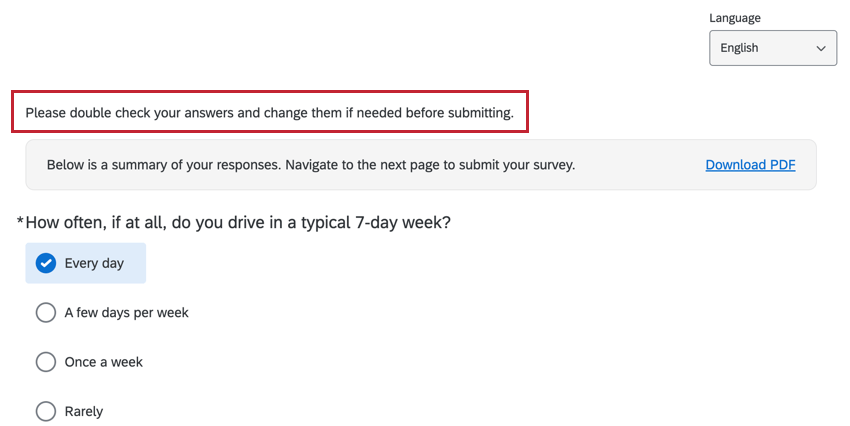Viewport: 850px width, 426px height.
Task: Select the 'A few days per week' radio circle
Action: [45, 313]
